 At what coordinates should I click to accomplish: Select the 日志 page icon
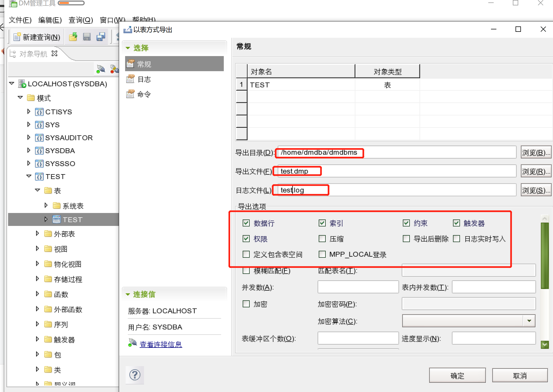tap(130, 79)
